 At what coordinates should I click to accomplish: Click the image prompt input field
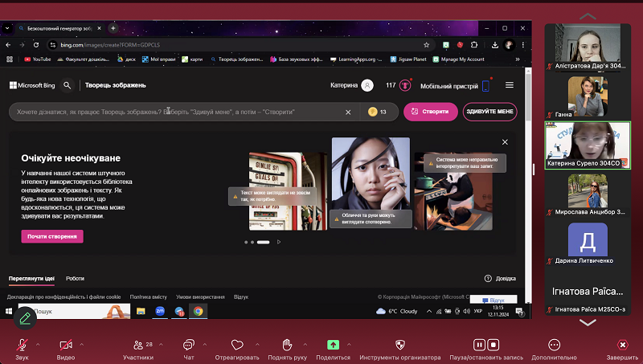[x=176, y=112]
